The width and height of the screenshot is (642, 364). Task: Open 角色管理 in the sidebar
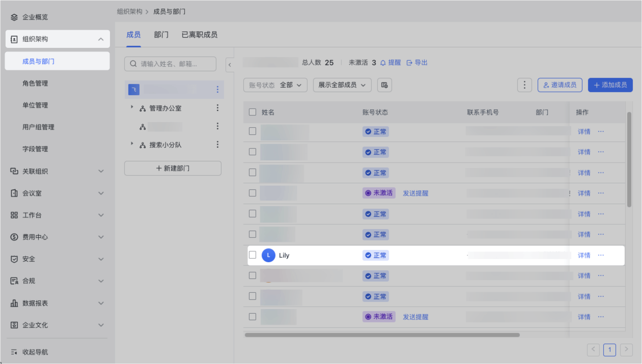pos(35,83)
